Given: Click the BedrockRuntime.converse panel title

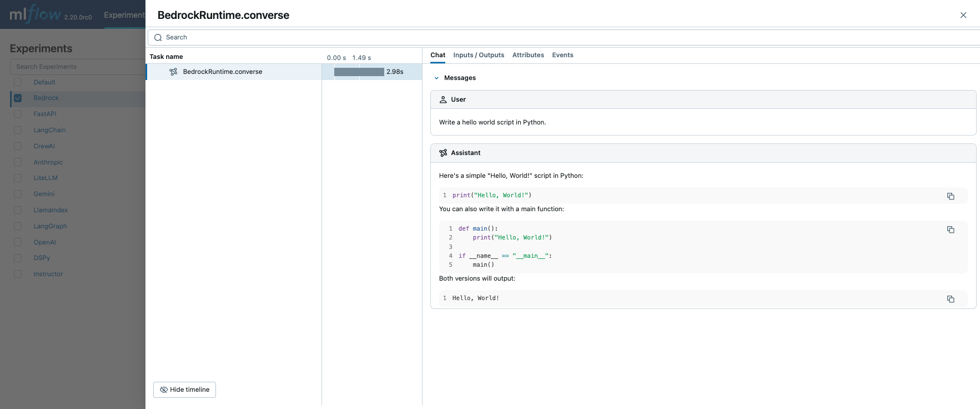Looking at the screenshot, I should click(223, 15).
